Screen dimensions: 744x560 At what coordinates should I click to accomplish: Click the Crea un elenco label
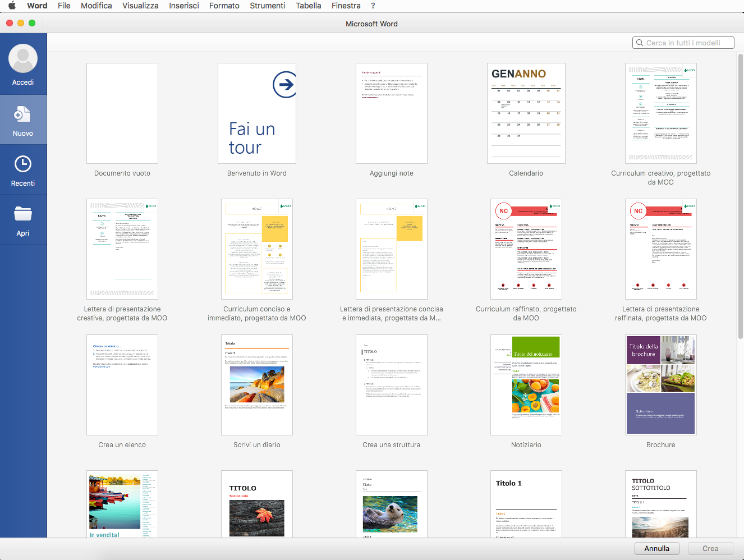[122, 445]
